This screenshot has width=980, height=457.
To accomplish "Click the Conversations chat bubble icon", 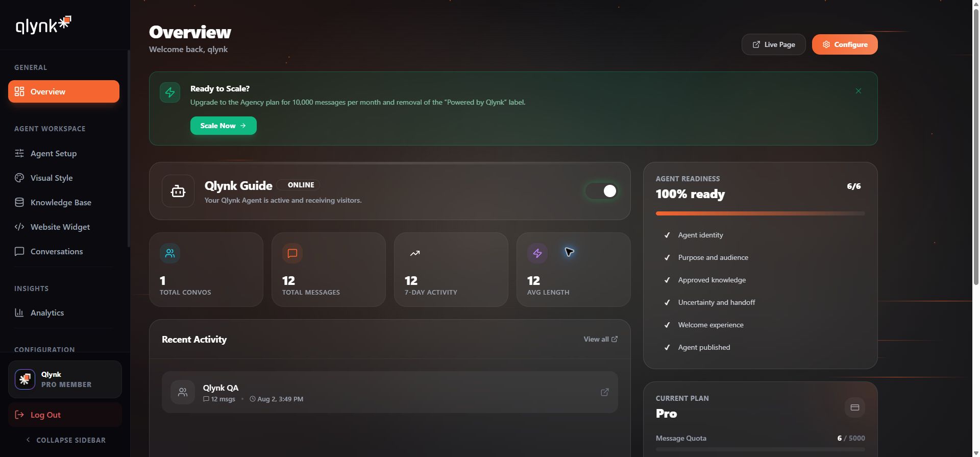I will [19, 251].
